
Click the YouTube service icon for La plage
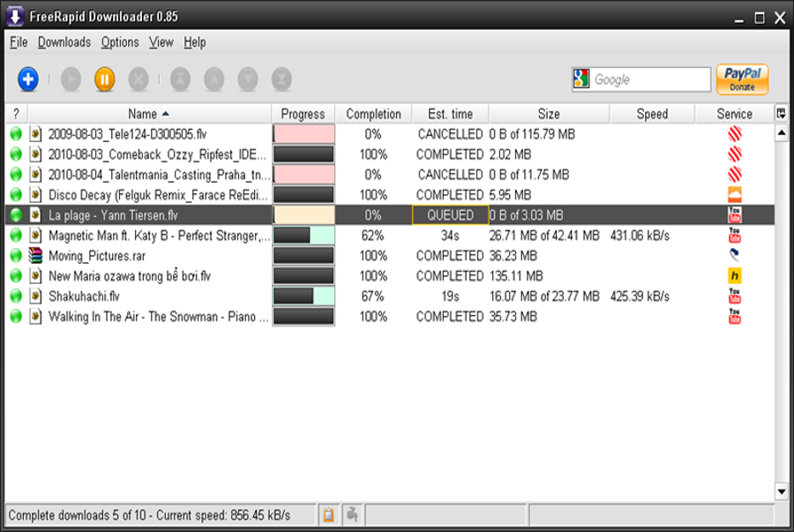pyautogui.click(x=735, y=215)
